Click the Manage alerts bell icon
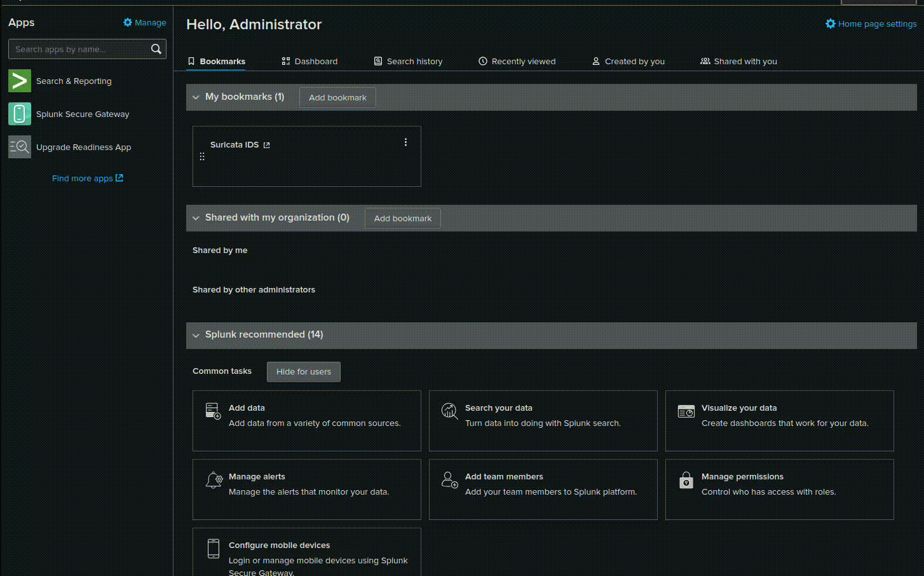 pyautogui.click(x=214, y=480)
